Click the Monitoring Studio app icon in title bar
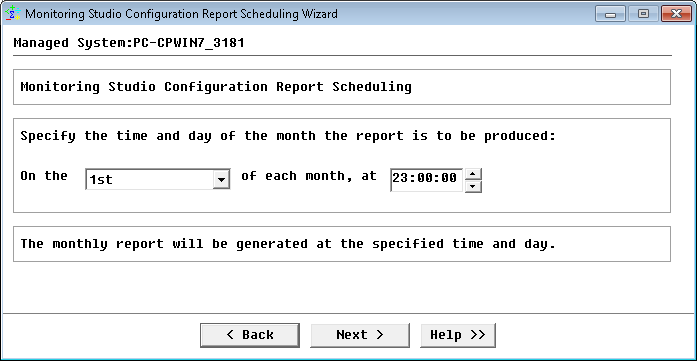Viewport: 697px width, 361px height. (12, 13)
